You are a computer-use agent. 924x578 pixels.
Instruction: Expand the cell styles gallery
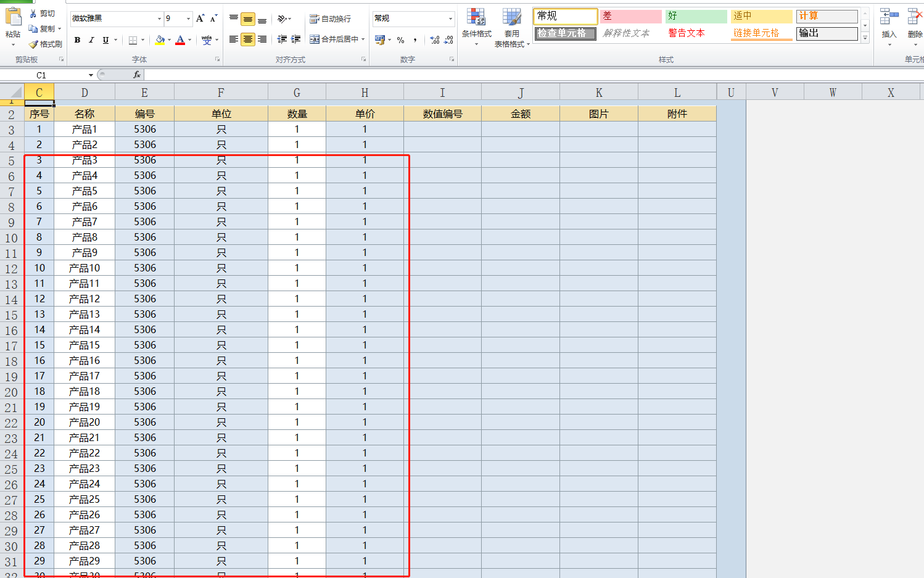[865, 38]
